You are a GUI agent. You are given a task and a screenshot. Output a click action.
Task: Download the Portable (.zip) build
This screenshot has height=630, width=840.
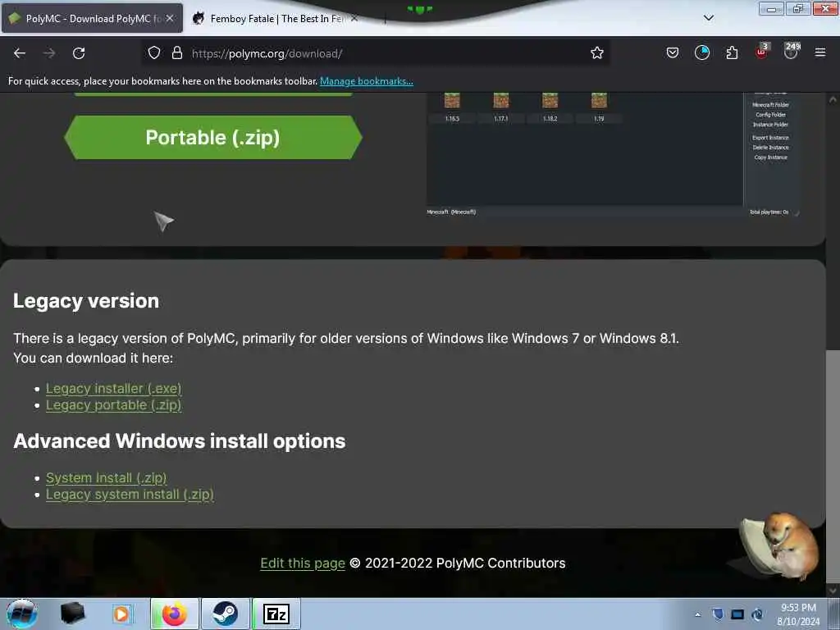(x=212, y=138)
